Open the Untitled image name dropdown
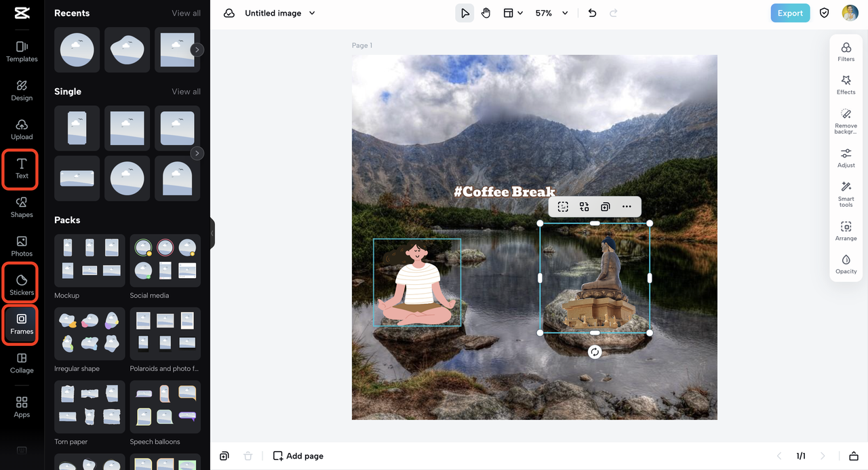This screenshot has height=470, width=868. tap(280, 13)
